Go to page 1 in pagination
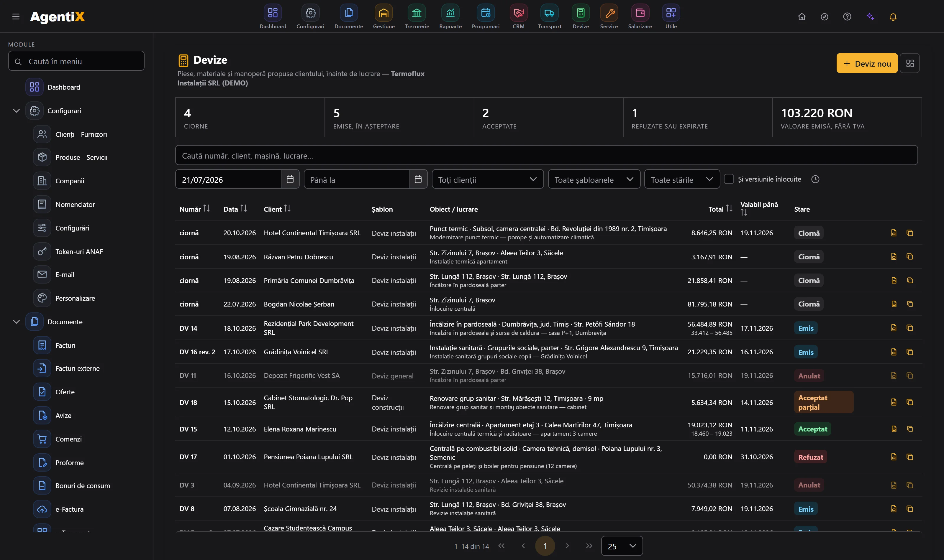The width and height of the screenshot is (944, 560). click(x=545, y=546)
